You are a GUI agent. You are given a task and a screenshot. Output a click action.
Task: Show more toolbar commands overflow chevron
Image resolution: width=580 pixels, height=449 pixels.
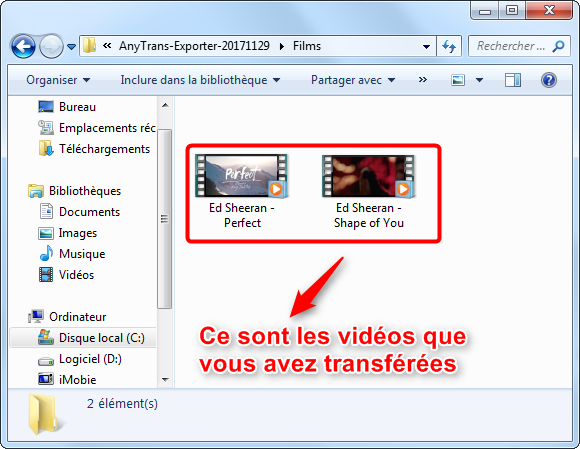click(x=422, y=80)
